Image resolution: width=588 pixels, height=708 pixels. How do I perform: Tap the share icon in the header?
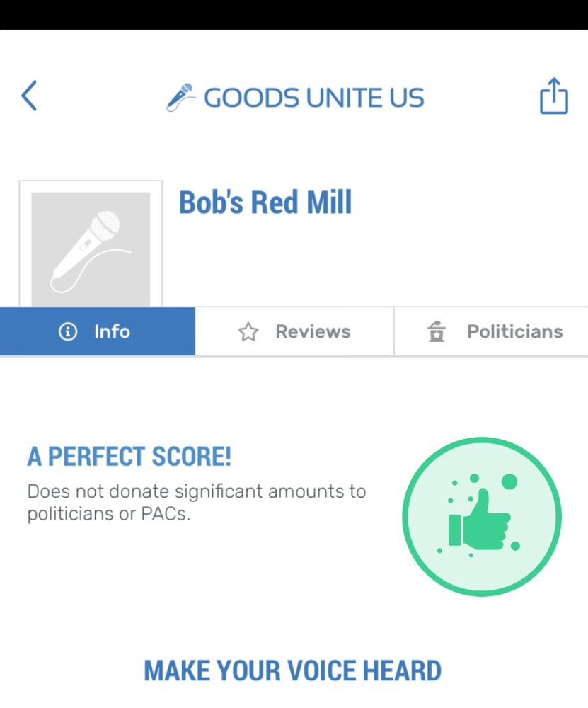(554, 96)
